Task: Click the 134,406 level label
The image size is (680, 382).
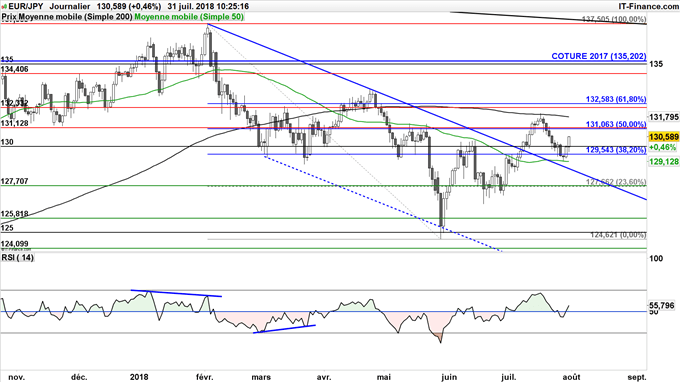Action: [15, 69]
